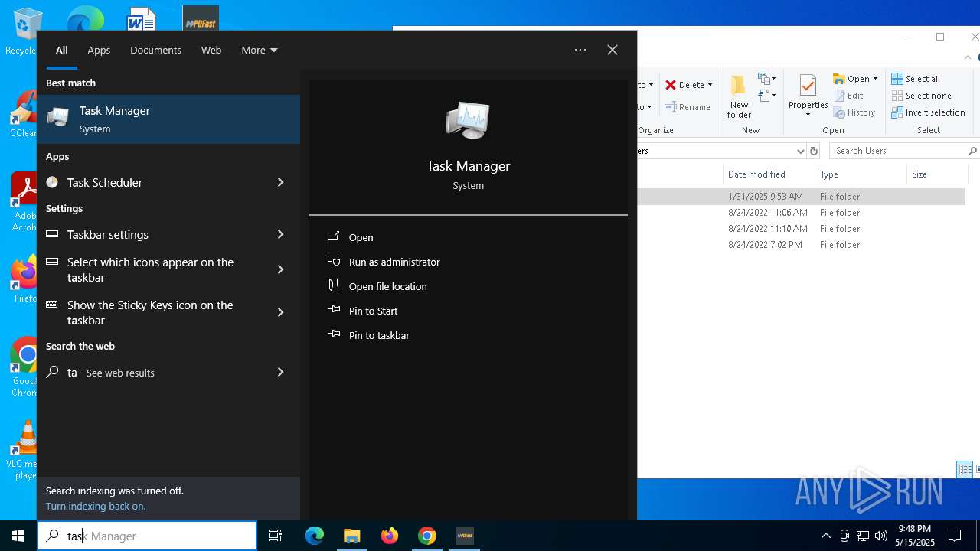Click Edit in File Explorer ribbon
The image size is (980, 551).
(848, 96)
